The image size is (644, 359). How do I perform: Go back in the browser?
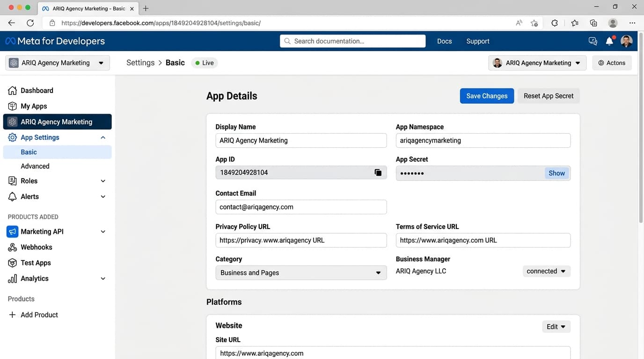[12, 23]
